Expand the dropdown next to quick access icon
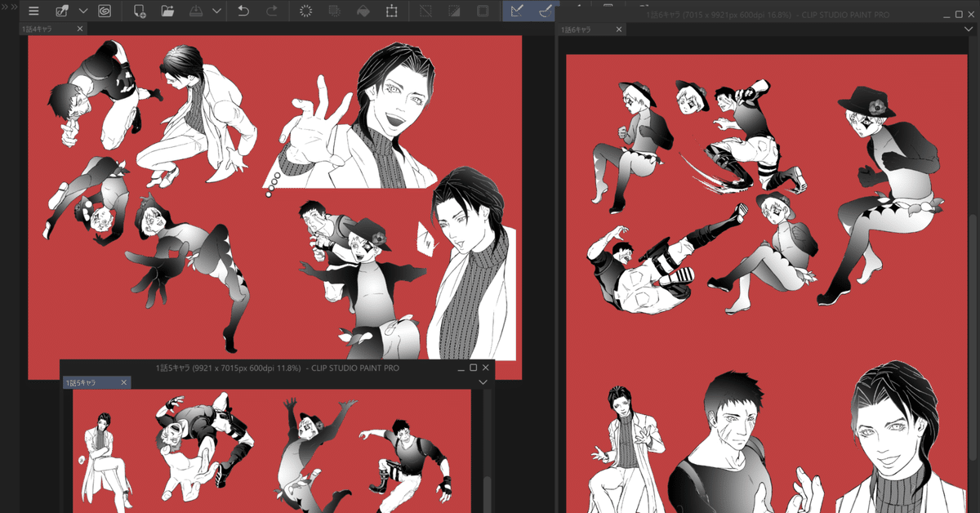 point(83,11)
